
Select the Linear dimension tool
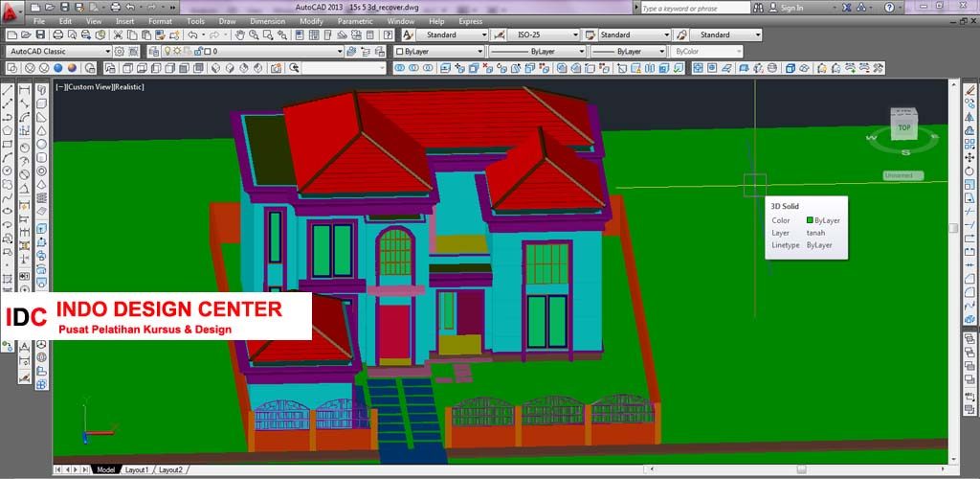(24, 90)
